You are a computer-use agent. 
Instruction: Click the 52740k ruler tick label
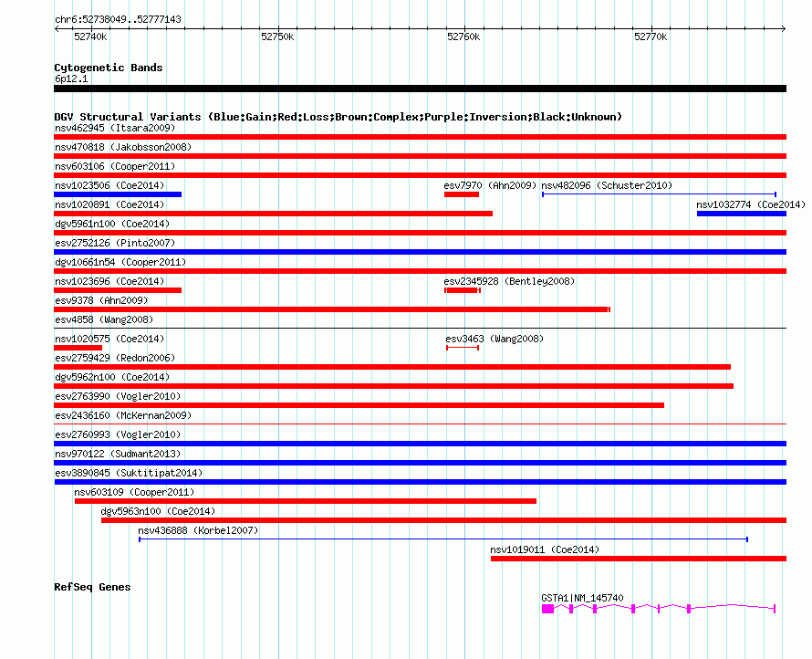(x=90, y=37)
